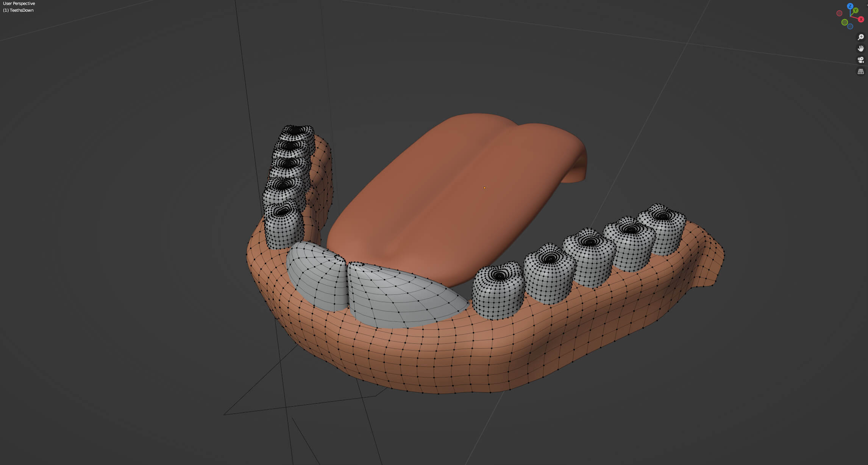Click the '(1) TeethsDown' object name text
The height and width of the screenshot is (465, 868).
(x=18, y=10)
